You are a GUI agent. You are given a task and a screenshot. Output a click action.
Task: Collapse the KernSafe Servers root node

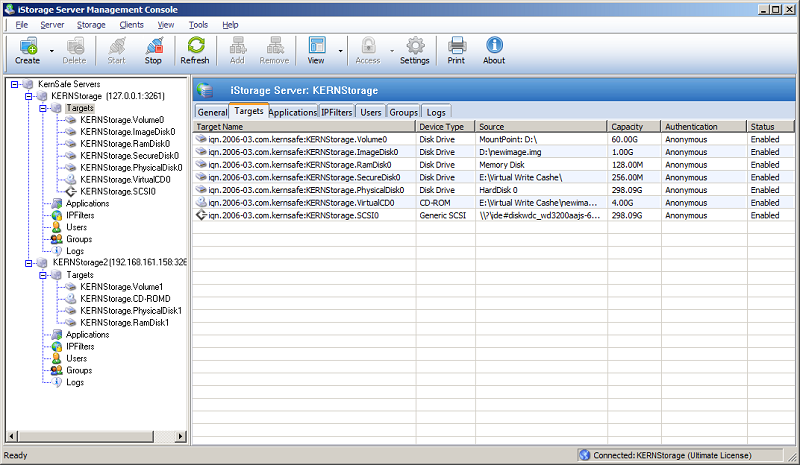pyautogui.click(x=15, y=84)
